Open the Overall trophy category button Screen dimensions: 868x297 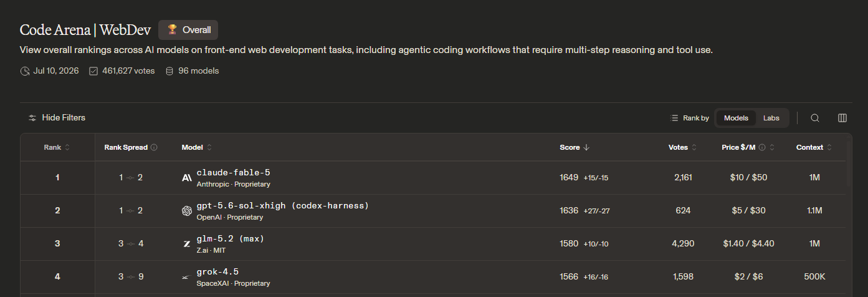tap(188, 30)
